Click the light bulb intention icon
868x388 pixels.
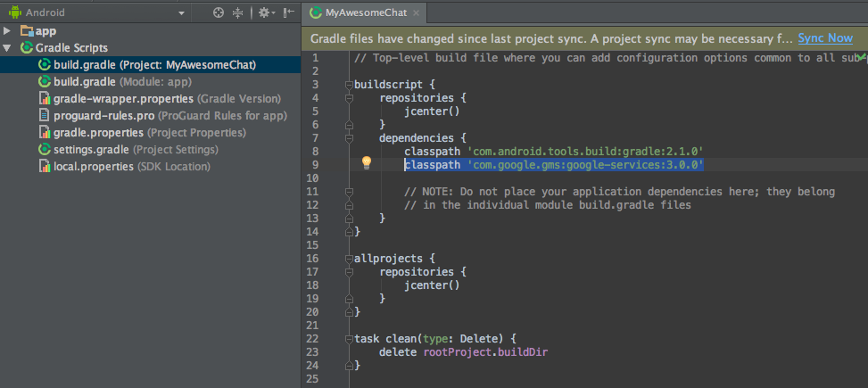click(367, 162)
